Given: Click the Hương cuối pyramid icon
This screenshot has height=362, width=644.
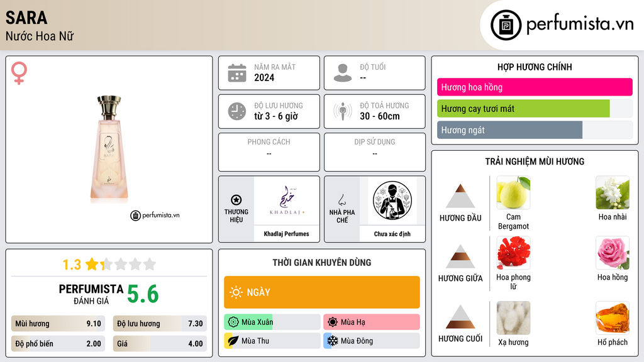Looking at the screenshot, I should 460,317.
